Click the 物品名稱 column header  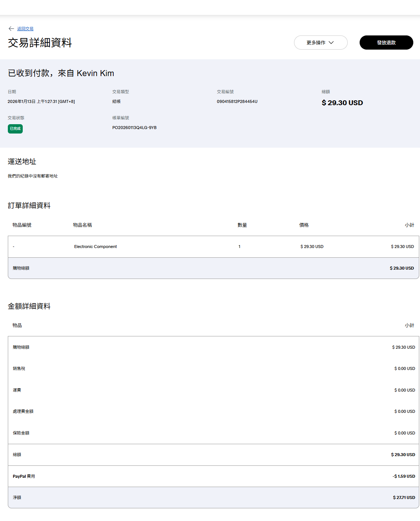82,225
